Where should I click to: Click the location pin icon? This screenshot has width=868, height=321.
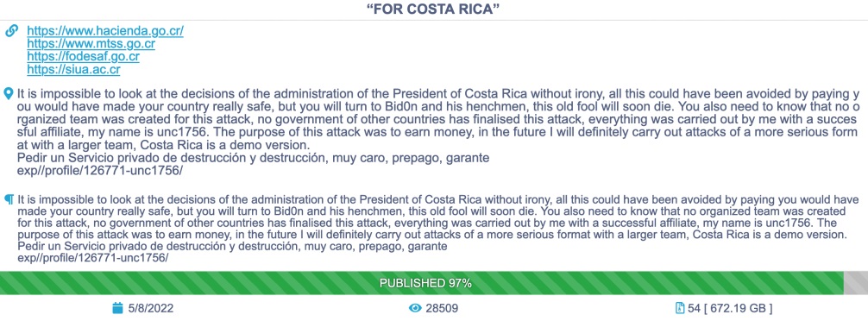click(x=9, y=93)
